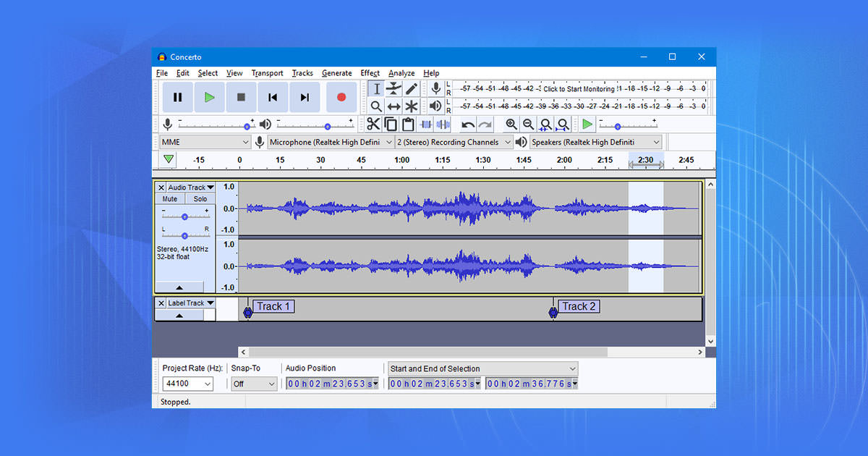Click the timeline pinned play head triangle
This screenshot has height=456, width=868.
[169, 159]
